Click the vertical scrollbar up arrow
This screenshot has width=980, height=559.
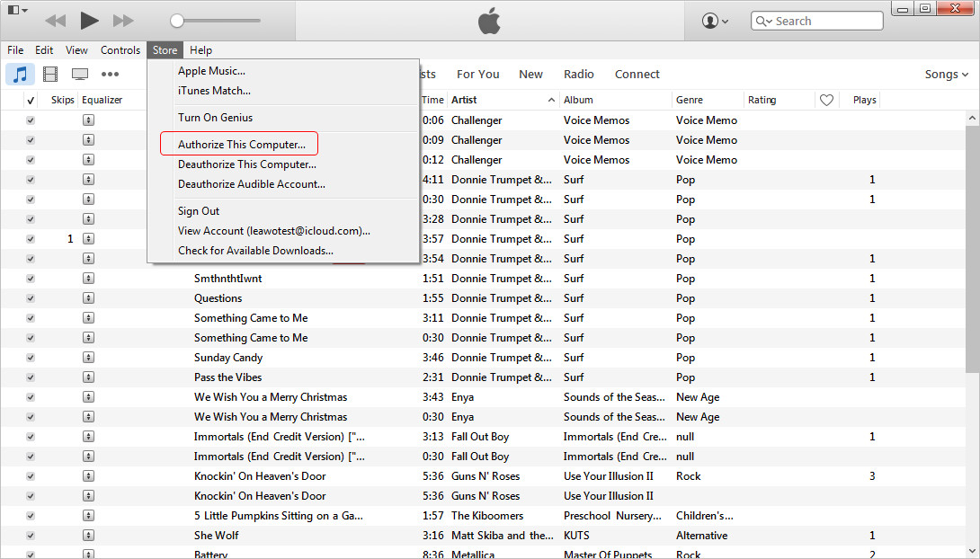pyautogui.click(x=972, y=118)
